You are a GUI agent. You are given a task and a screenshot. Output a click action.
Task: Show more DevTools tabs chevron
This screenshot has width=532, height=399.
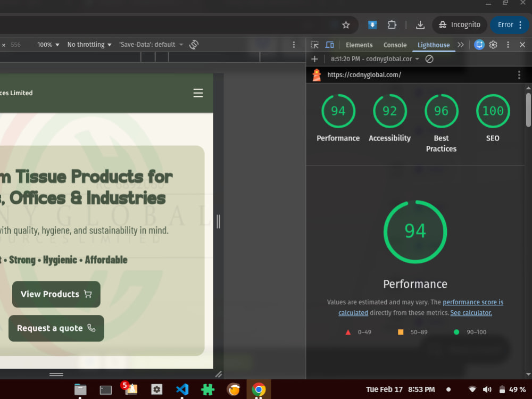[x=460, y=45]
